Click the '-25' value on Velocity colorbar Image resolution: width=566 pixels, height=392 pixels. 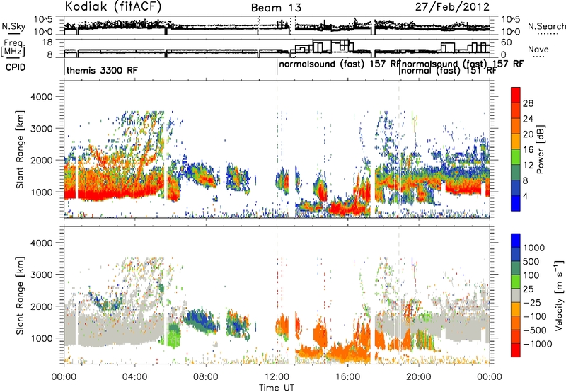(x=533, y=303)
